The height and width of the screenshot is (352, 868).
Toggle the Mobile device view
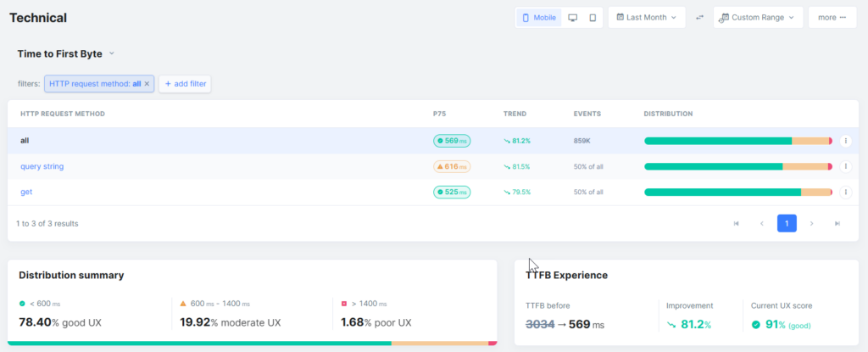539,18
